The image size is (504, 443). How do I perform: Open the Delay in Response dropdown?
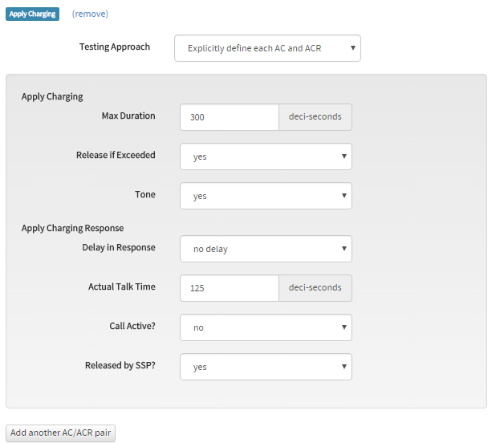point(266,249)
